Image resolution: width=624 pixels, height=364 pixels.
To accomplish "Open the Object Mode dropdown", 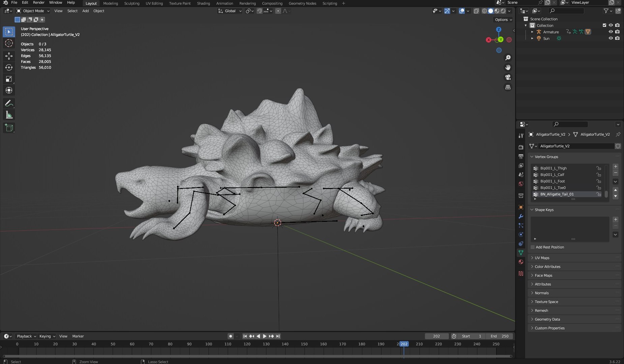I will pyautogui.click(x=33, y=11).
